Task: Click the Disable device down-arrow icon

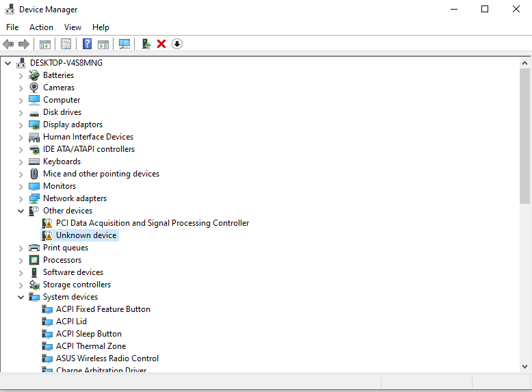Action: pyautogui.click(x=177, y=44)
